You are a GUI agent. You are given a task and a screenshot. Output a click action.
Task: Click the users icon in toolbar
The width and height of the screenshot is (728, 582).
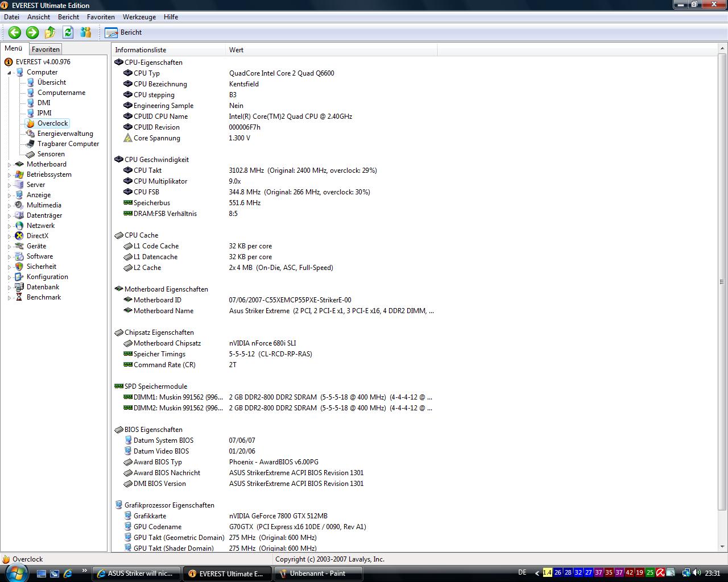(86, 32)
